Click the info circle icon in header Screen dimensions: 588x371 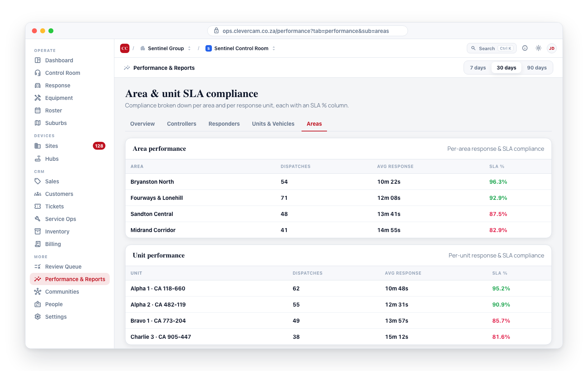coord(525,48)
